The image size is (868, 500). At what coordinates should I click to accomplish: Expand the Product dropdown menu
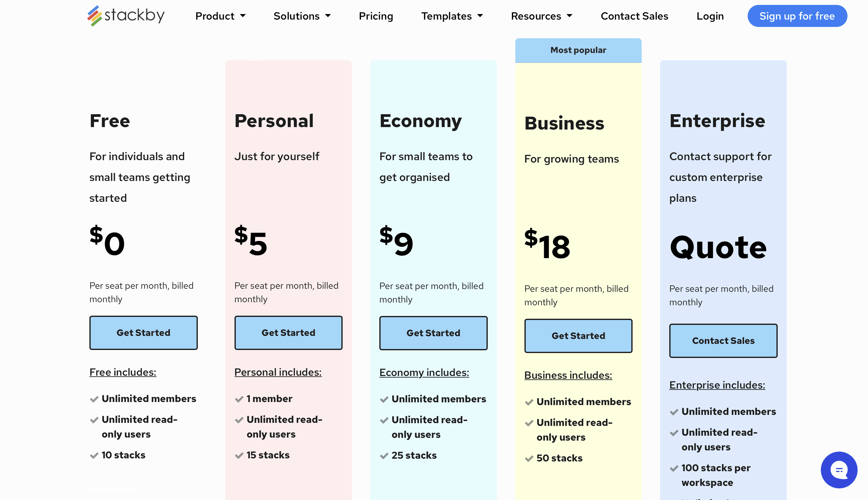click(220, 16)
